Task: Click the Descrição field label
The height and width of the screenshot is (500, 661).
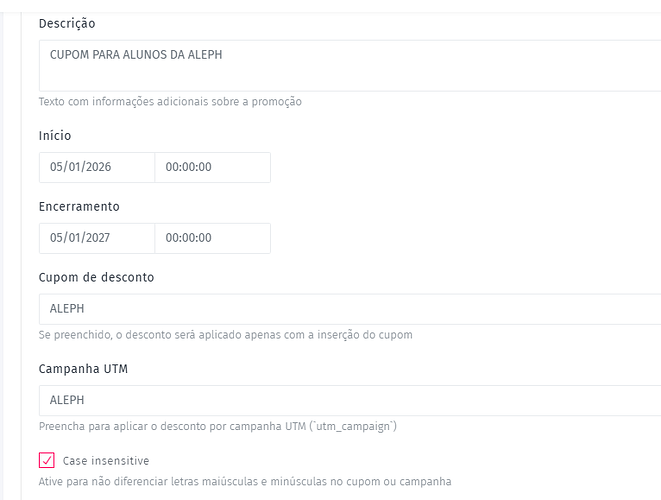Action: (67, 23)
